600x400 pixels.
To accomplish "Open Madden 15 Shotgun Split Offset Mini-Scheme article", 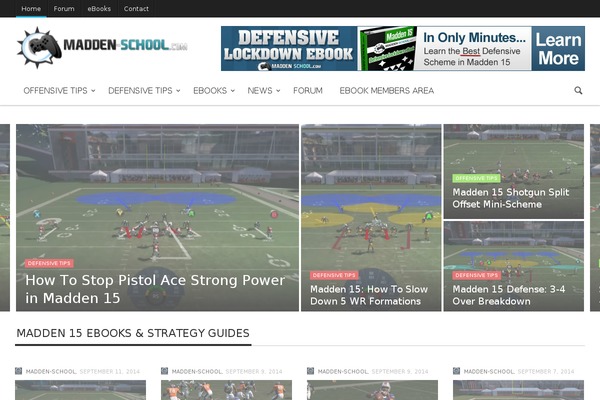I will (x=510, y=198).
